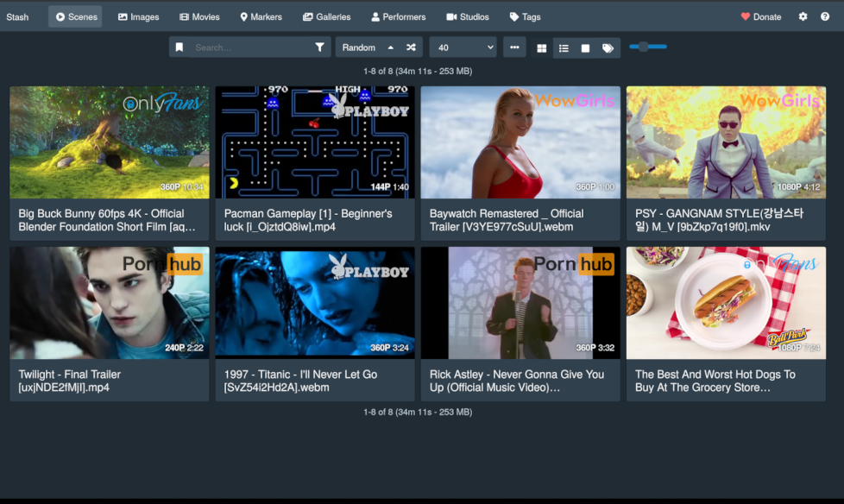Click Baywatch Remastered title text
Screen dimensions: 844x504
coord(507,220)
